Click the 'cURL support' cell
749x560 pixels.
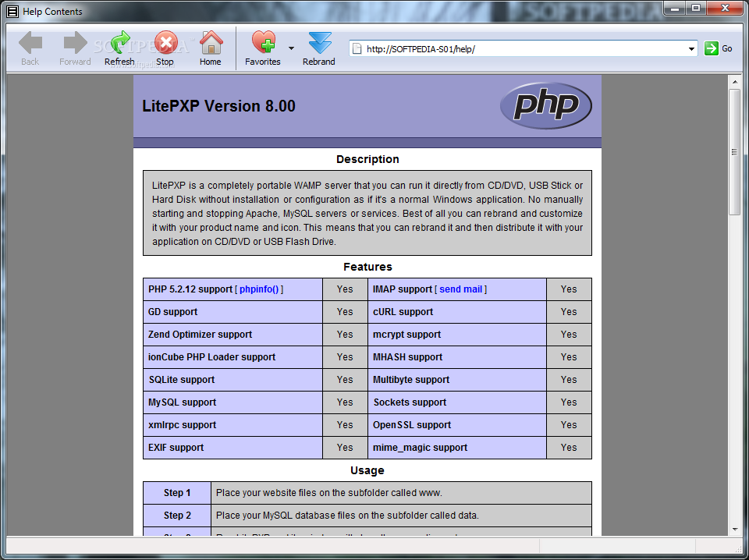457,312
